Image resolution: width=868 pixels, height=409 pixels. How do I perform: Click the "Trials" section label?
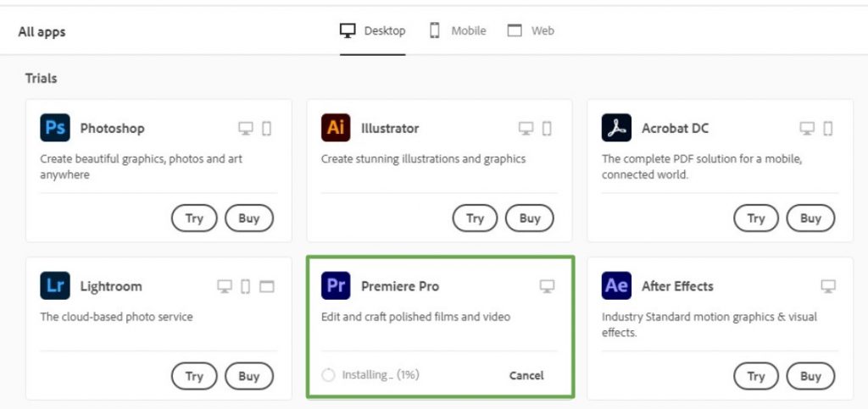click(x=41, y=79)
